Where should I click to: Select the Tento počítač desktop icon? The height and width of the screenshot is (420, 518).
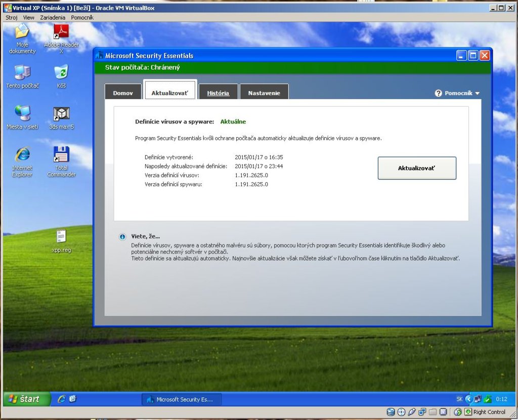coord(22,77)
